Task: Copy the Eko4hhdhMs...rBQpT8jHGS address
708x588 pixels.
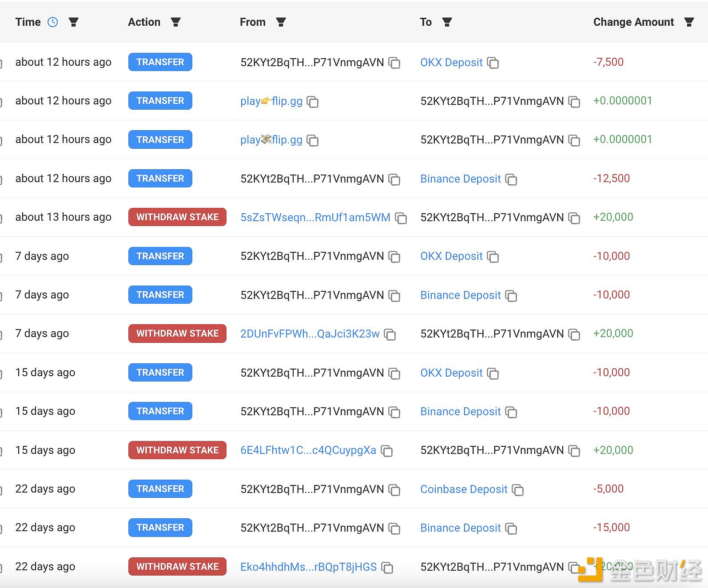Action: point(387,568)
